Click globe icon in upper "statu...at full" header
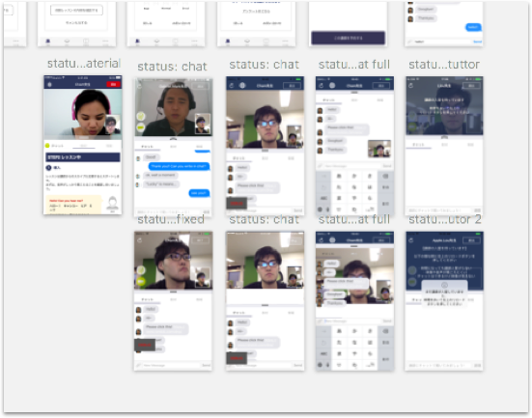This screenshot has height=418, width=532. point(332,86)
